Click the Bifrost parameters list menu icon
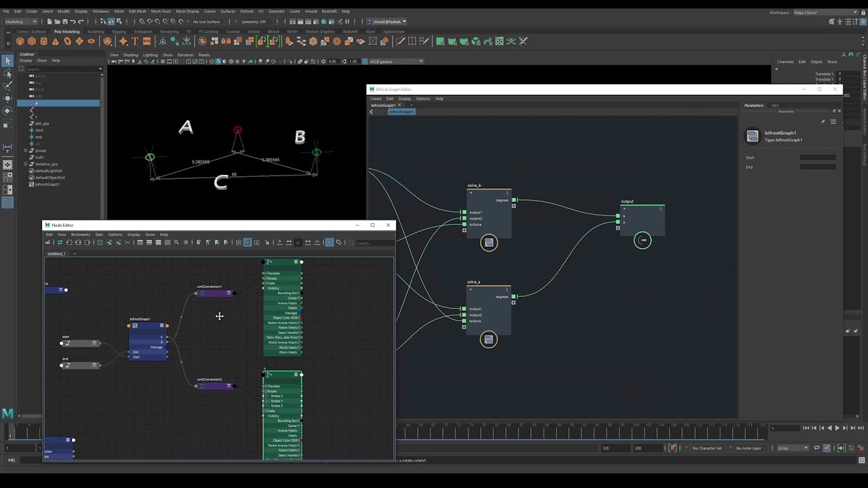The width and height of the screenshot is (868, 488). pyautogui.click(x=833, y=122)
